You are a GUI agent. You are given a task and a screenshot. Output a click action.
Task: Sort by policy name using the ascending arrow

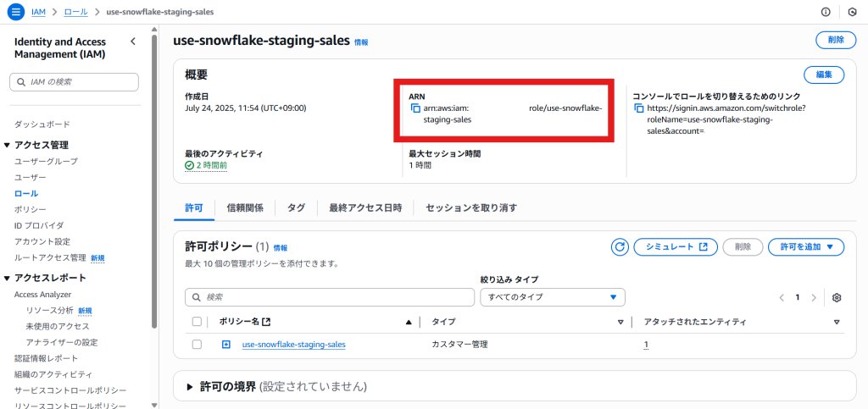(x=409, y=322)
